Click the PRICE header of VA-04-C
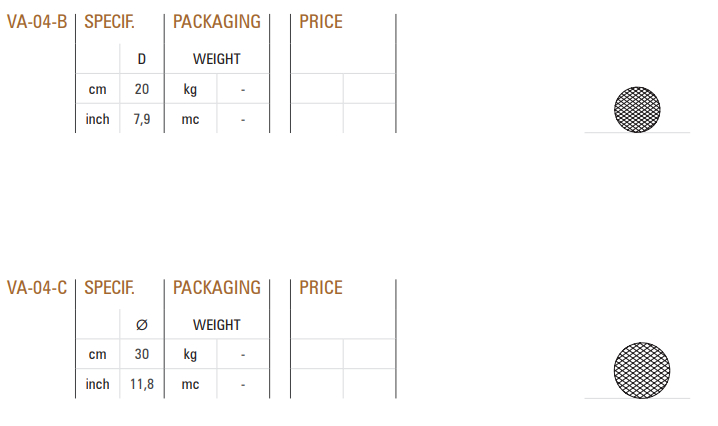This screenshot has width=718, height=426. click(x=321, y=288)
